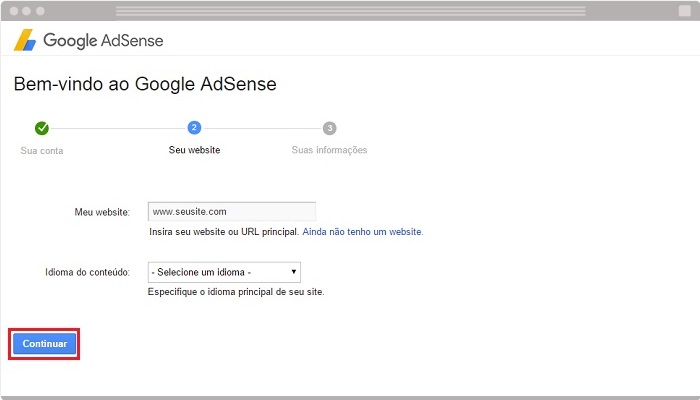Click the 'Idioma do conteúdo:' label
This screenshot has width=700, height=400.
coord(88,272)
